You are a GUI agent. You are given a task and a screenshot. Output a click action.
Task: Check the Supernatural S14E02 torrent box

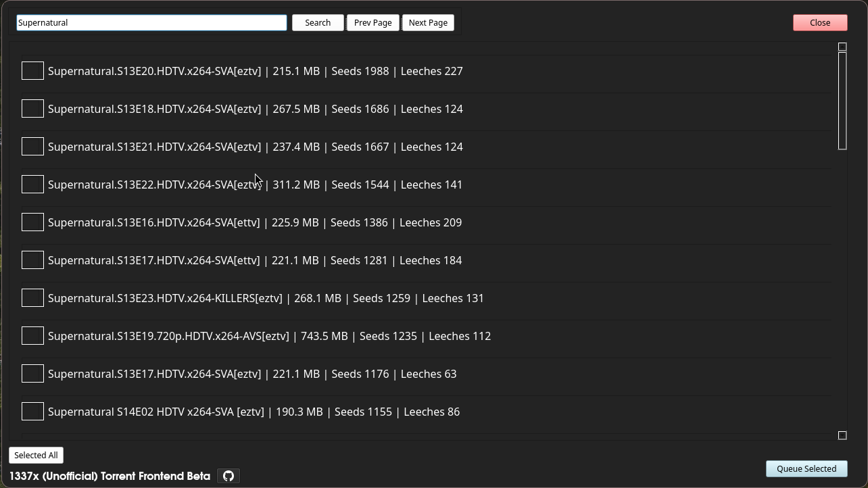pos(32,412)
